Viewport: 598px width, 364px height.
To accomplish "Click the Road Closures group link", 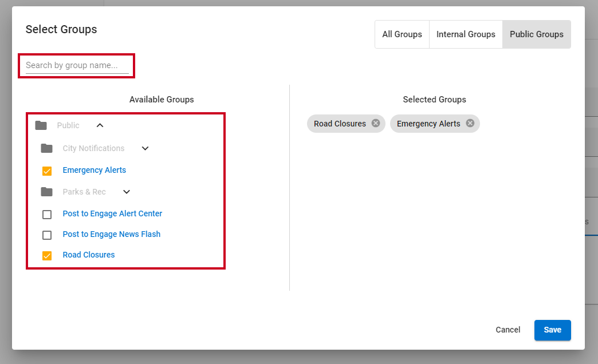I will [88, 255].
